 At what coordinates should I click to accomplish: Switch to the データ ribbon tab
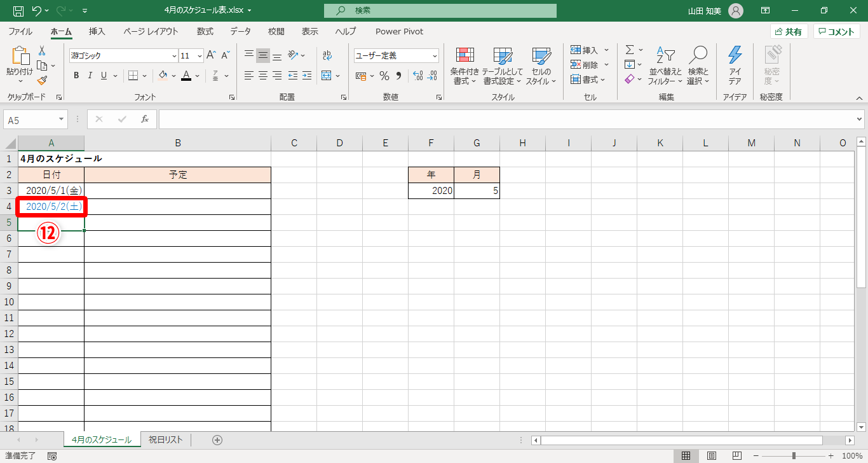240,31
